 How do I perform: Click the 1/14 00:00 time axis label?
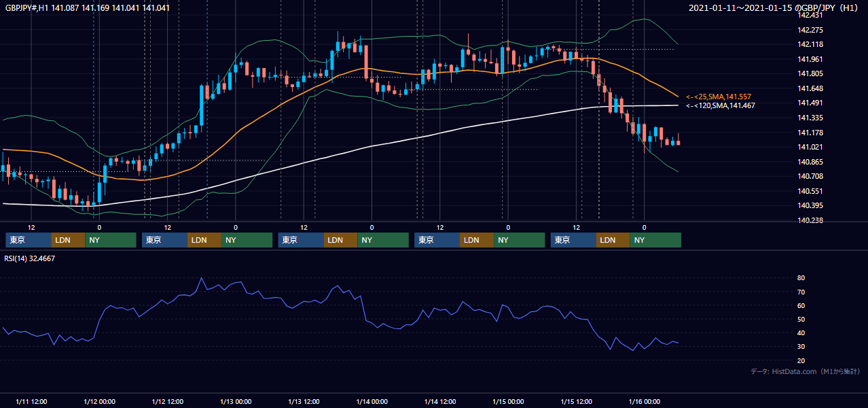click(372, 402)
